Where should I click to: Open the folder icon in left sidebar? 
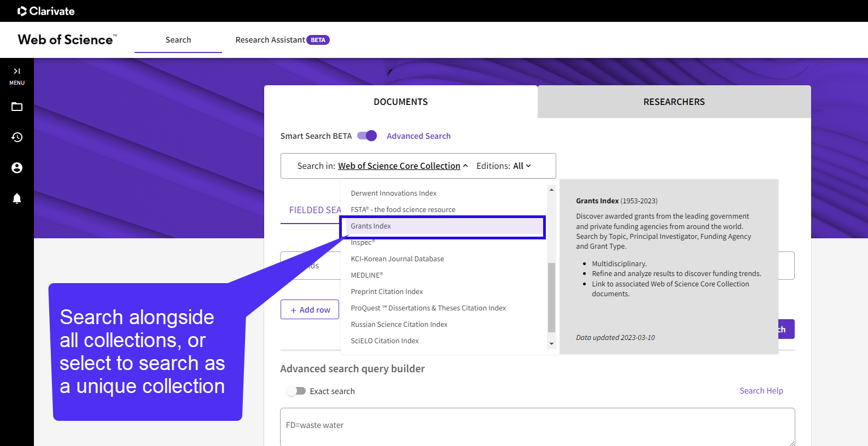coord(17,107)
